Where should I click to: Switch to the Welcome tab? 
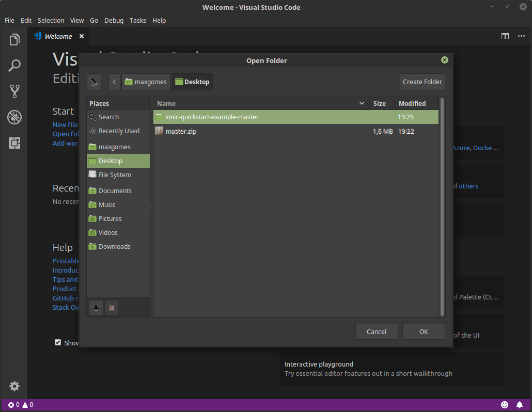click(58, 36)
